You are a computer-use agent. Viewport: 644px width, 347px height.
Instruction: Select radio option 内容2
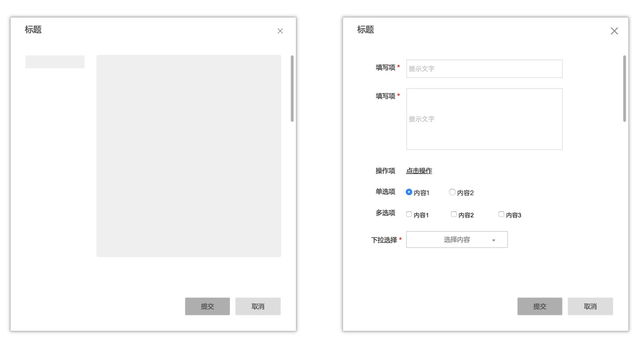click(x=452, y=192)
